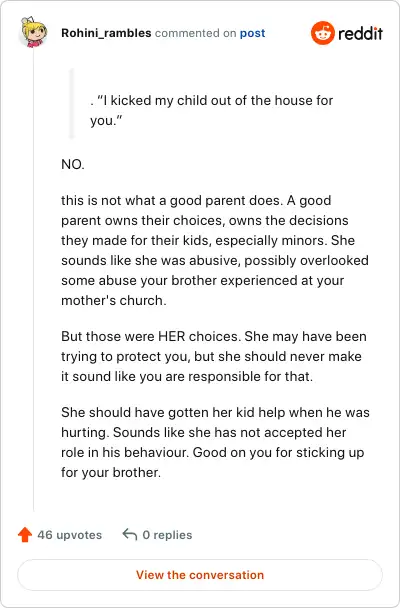Click the paragraph starting "She should have gotten"
The width and height of the screenshot is (400, 608).
click(216, 442)
